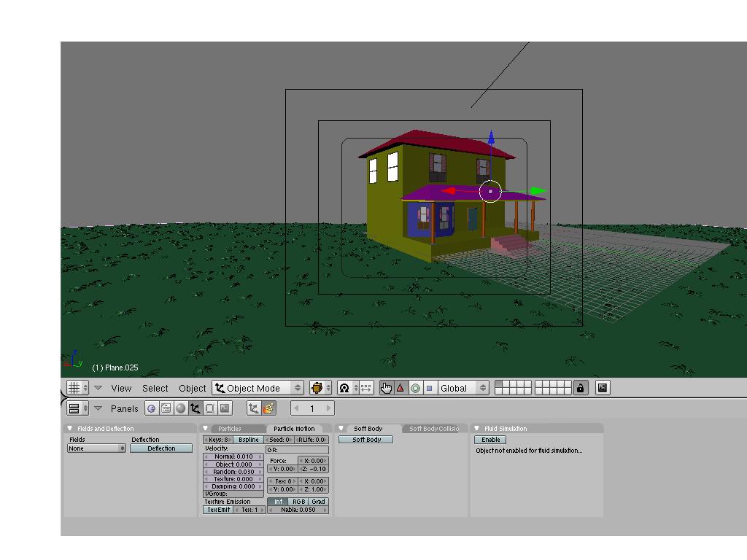Image resolution: width=747 pixels, height=560 pixels.
Task: Open the Script context panel icon
Action: (x=166, y=408)
